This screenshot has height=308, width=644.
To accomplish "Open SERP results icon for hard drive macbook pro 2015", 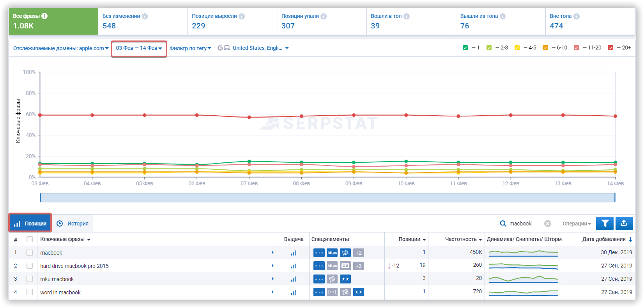I will click(294, 266).
